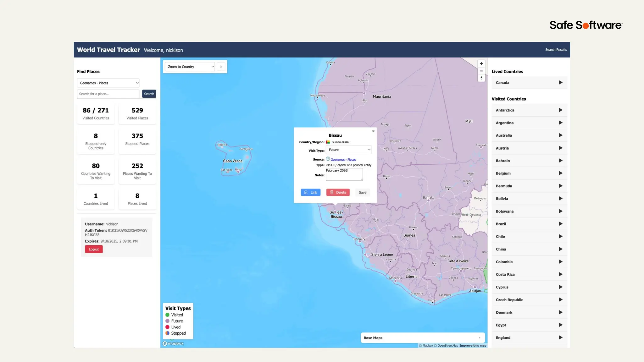Open the Zoom to Country dropdown

pyautogui.click(x=190, y=67)
